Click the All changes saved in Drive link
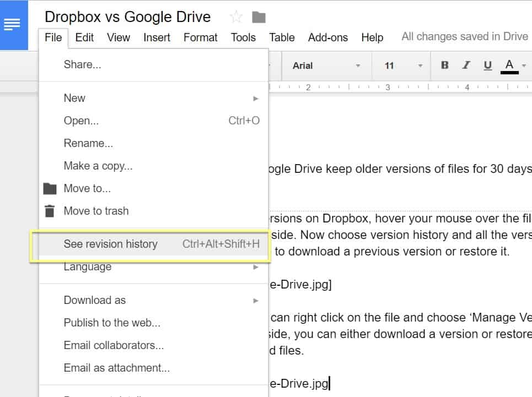The width and height of the screenshot is (532, 397). point(465,36)
